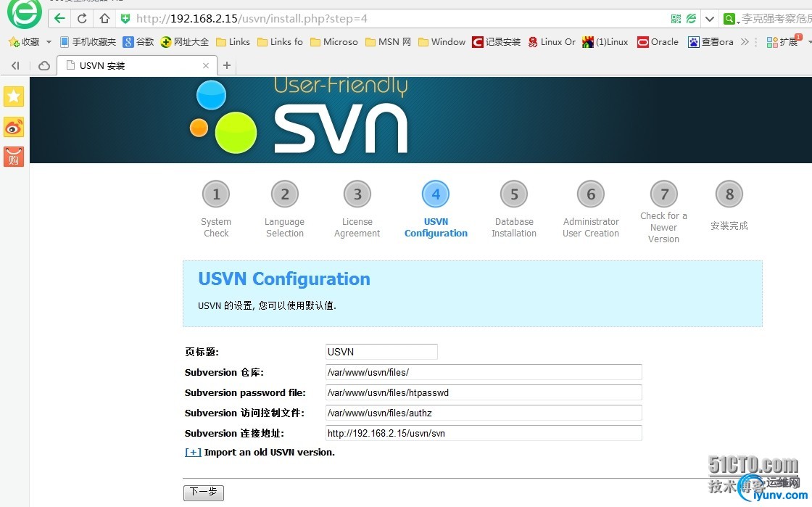Open a new tab with the plus button

point(226,65)
